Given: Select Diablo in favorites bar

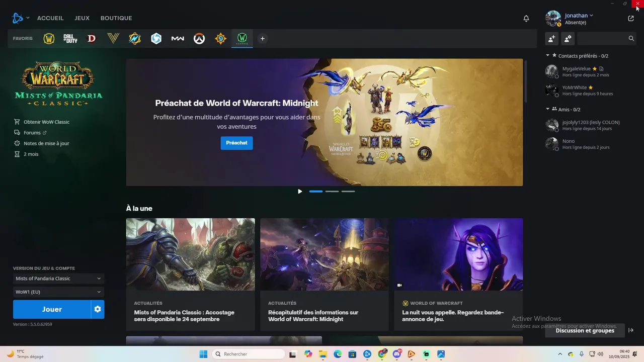Looking at the screenshot, I should point(92,39).
